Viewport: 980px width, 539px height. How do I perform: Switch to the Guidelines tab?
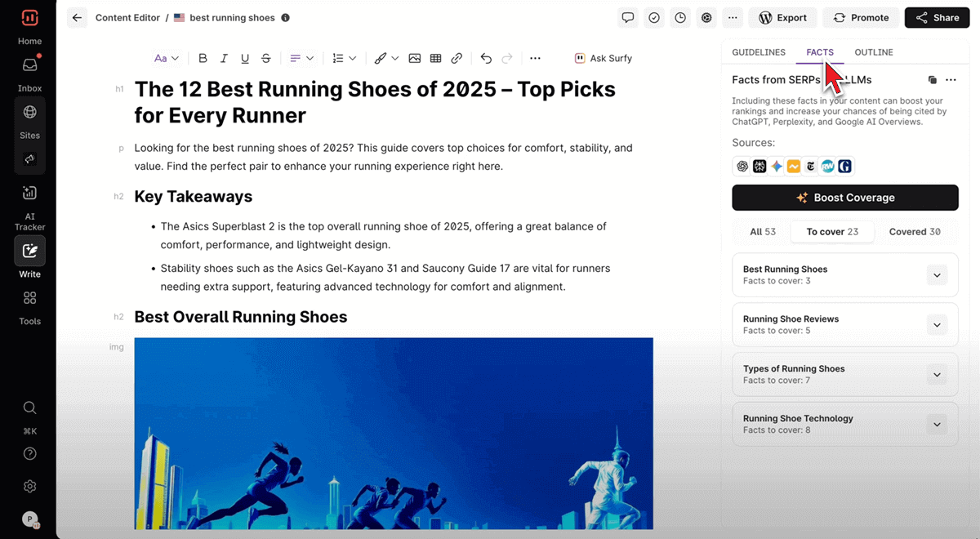point(758,52)
